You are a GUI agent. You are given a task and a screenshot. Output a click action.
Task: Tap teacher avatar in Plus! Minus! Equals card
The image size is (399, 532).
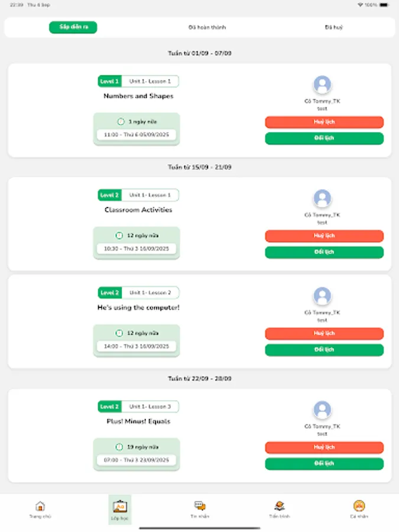pos(322,410)
